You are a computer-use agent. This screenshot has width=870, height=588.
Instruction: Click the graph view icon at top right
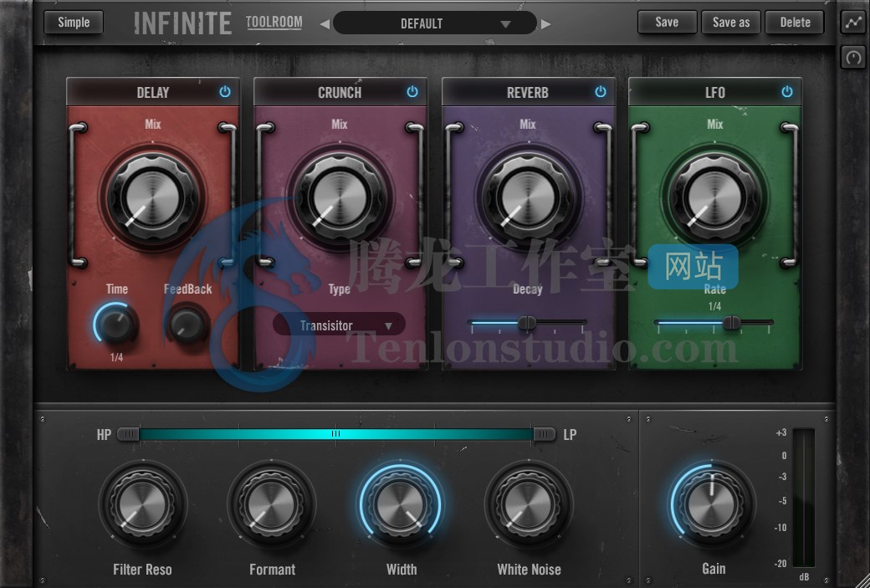853,23
